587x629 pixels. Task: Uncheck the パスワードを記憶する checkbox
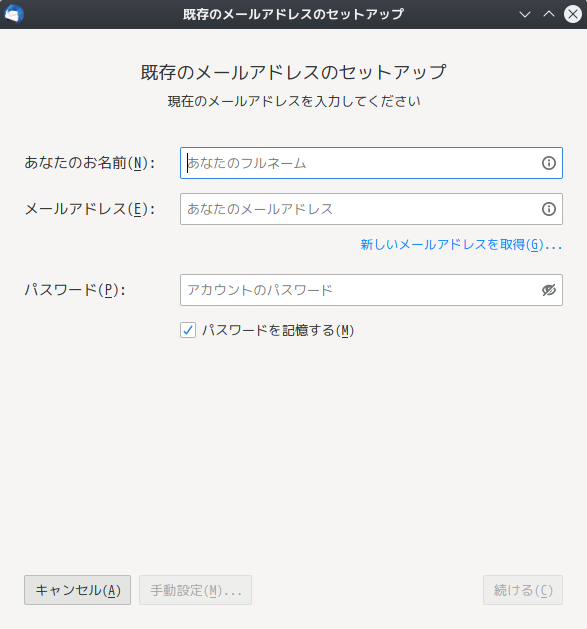click(188, 330)
